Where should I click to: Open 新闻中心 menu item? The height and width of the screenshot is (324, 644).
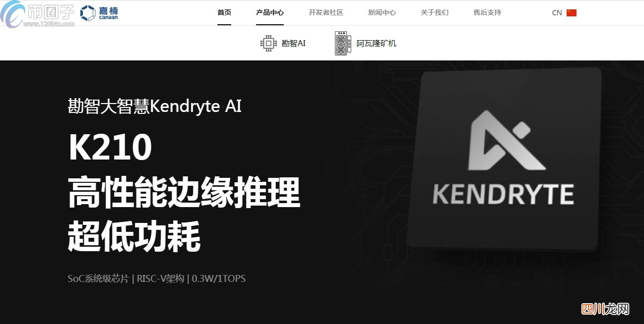pos(382,13)
